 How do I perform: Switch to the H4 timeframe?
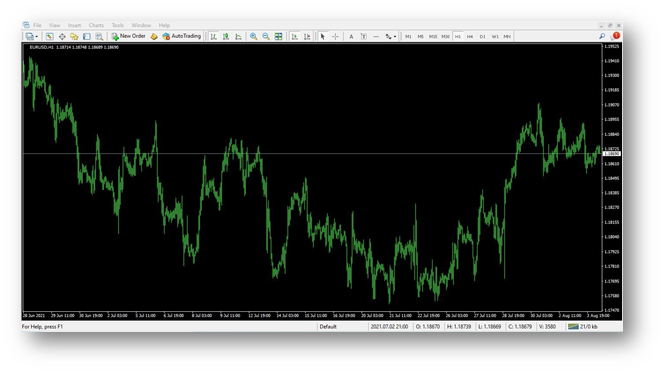470,36
